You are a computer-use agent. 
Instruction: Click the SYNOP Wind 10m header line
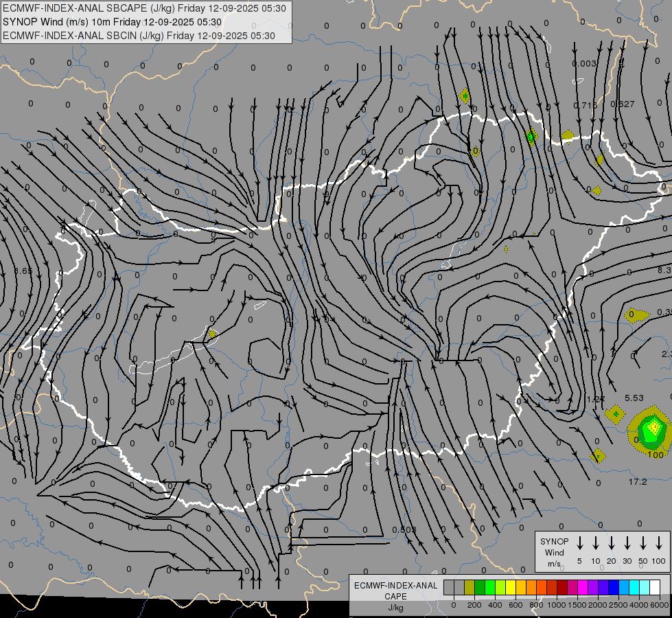113,22
